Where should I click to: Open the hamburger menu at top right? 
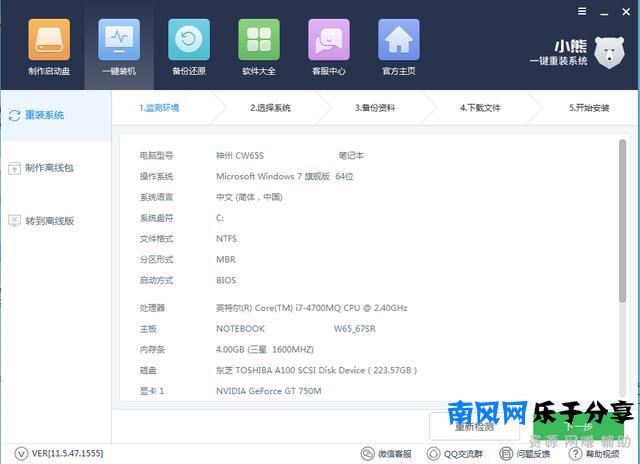(582, 11)
